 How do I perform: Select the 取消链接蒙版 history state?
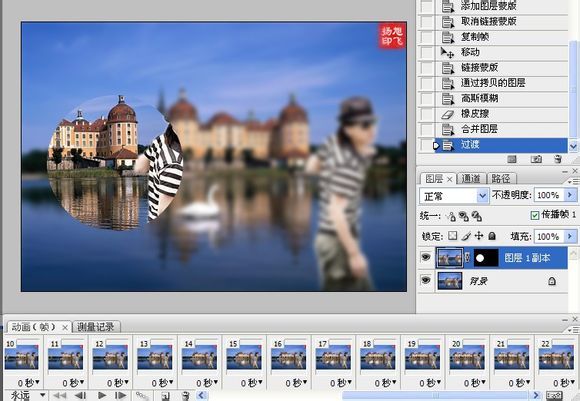coord(500,21)
